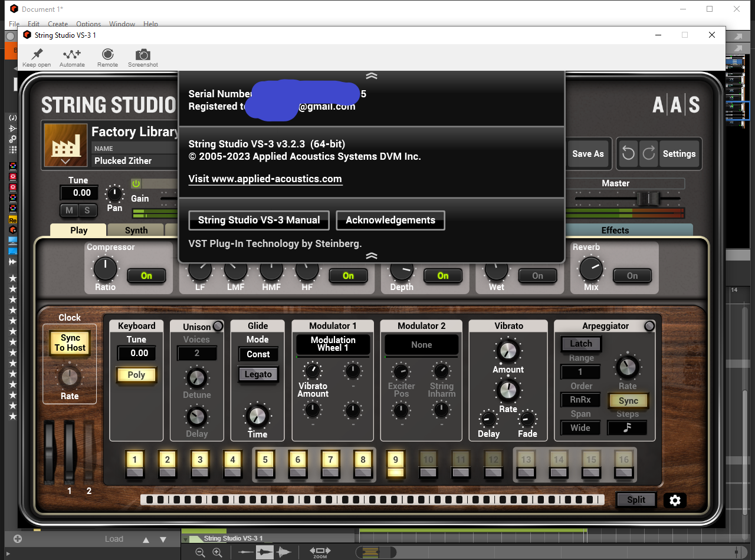Visit www.applied-acoustics.com link
Screen dimensions: 755x560
point(265,179)
